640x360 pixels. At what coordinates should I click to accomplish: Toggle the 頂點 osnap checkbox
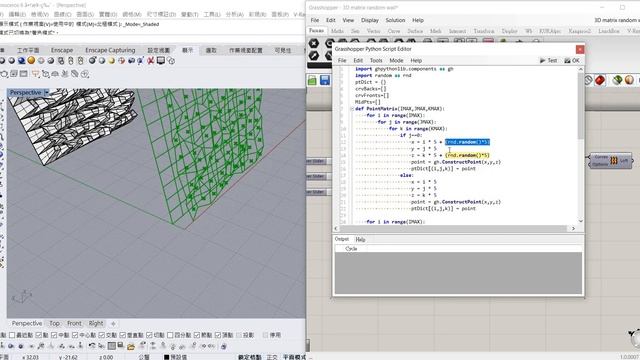[x=218, y=335]
